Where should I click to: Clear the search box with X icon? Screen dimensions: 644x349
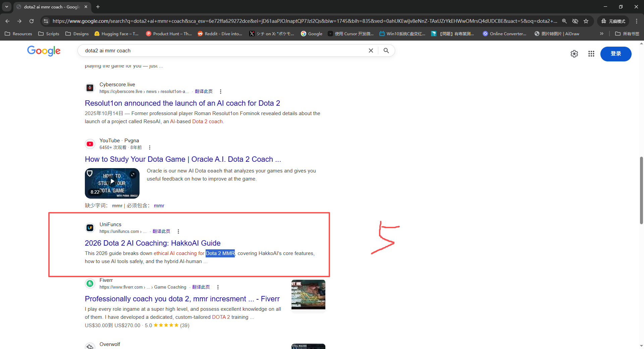(x=371, y=51)
